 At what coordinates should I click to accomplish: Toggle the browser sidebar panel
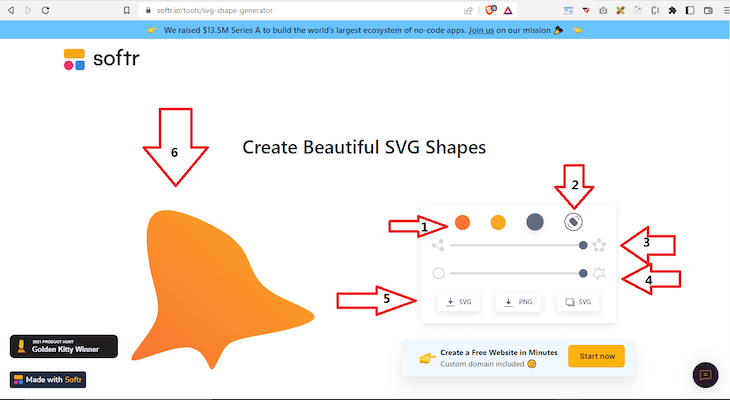tap(690, 10)
